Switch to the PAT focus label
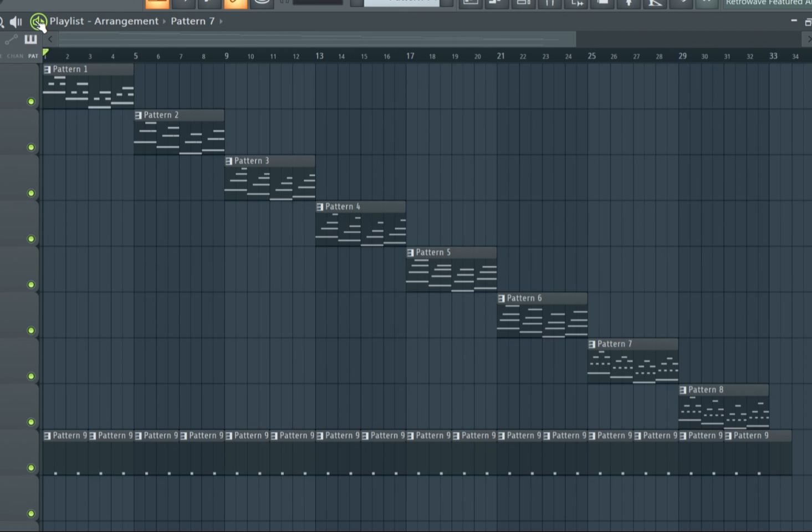 [x=33, y=56]
